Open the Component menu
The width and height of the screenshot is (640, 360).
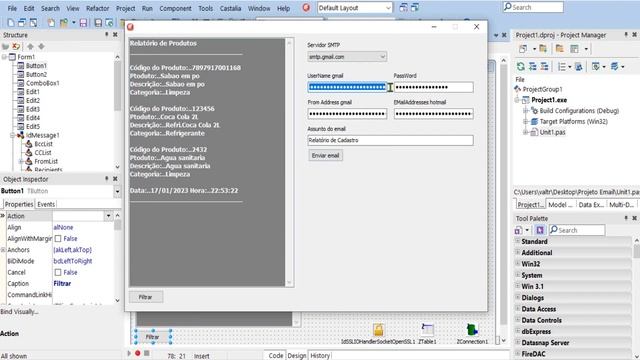click(175, 8)
